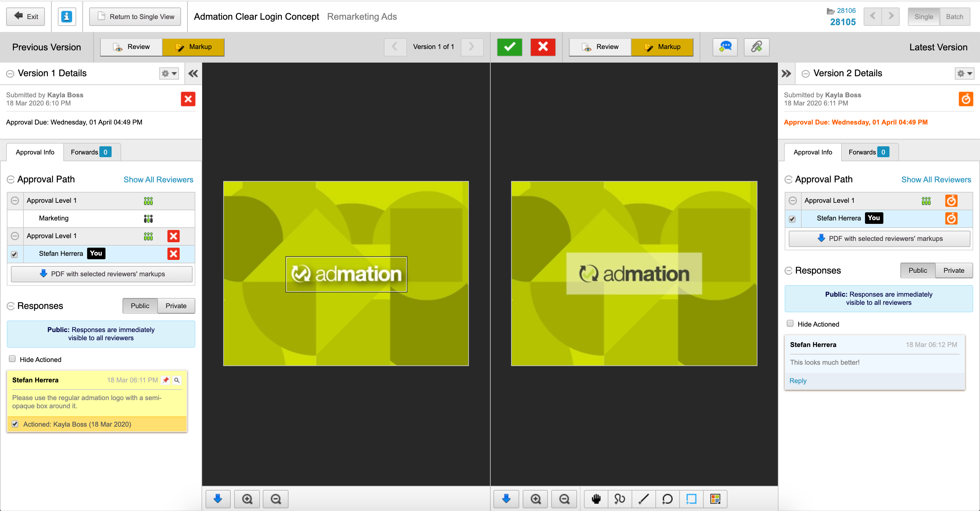Collapse the Version 1 Details panel
The width and height of the screenshot is (980, 511).
(193, 73)
